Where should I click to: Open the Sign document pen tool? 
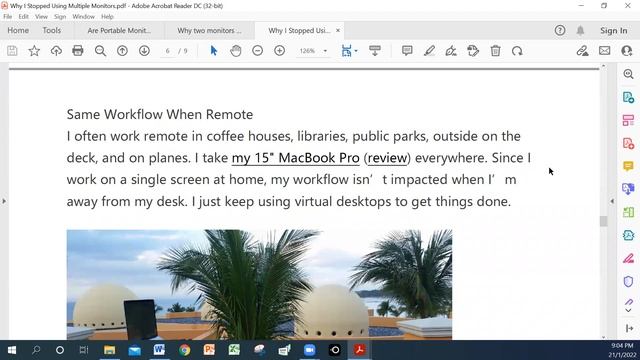click(451, 51)
